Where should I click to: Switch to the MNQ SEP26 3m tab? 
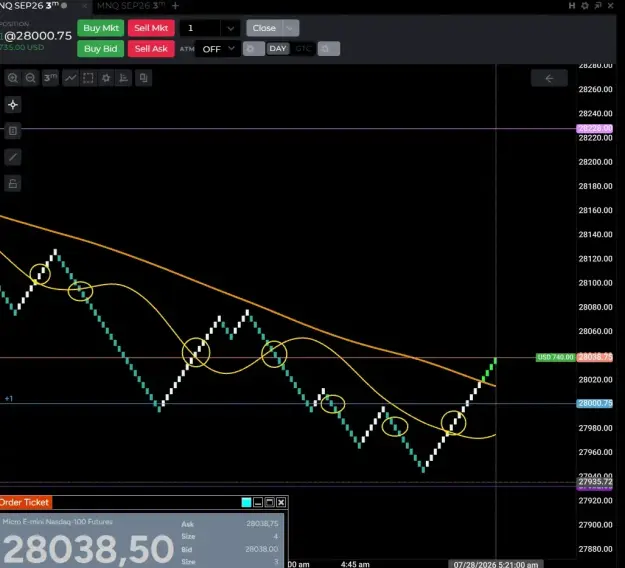[x=131, y=6]
